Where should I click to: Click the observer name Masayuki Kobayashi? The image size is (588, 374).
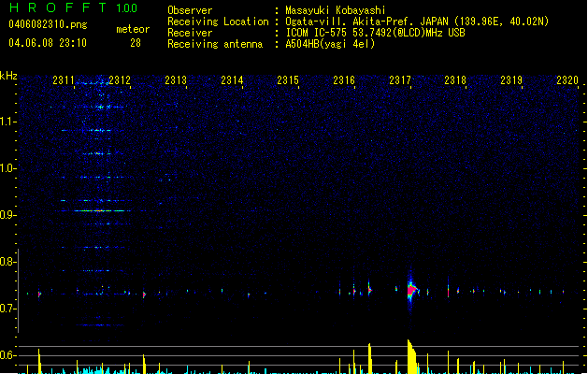336,10
